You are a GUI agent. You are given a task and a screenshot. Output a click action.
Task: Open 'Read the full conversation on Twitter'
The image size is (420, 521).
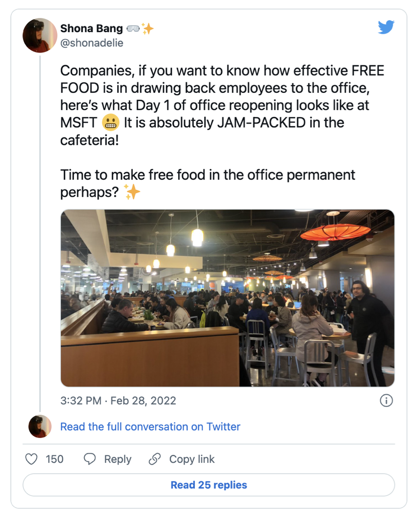(x=150, y=426)
